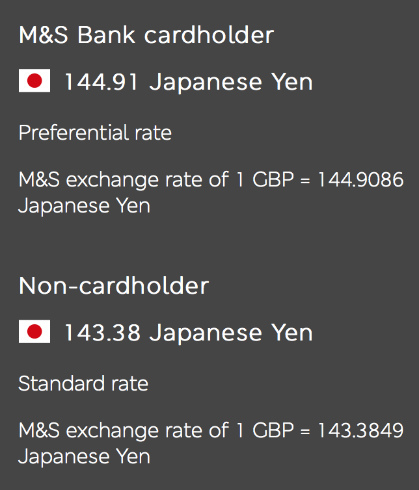Viewport: 419px width, 490px height.
Task: Click 'Bank' in the M&S Bank heading
Action: coord(106,35)
